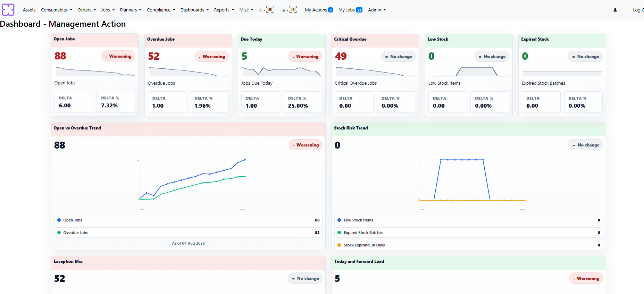Expand the Orders dropdown menu
The height and width of the screenshot is (294, 644).
tap(87, 10)
